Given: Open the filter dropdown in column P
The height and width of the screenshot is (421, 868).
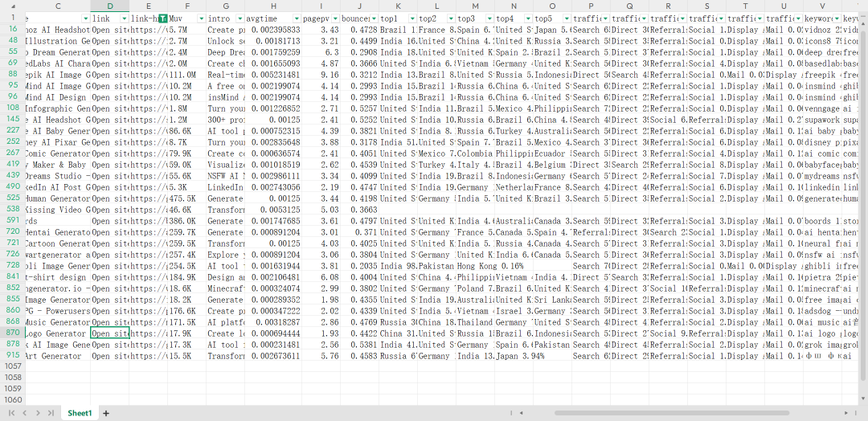Looking at the screenshot, I should pyautogui.click(x=606, y=18).
